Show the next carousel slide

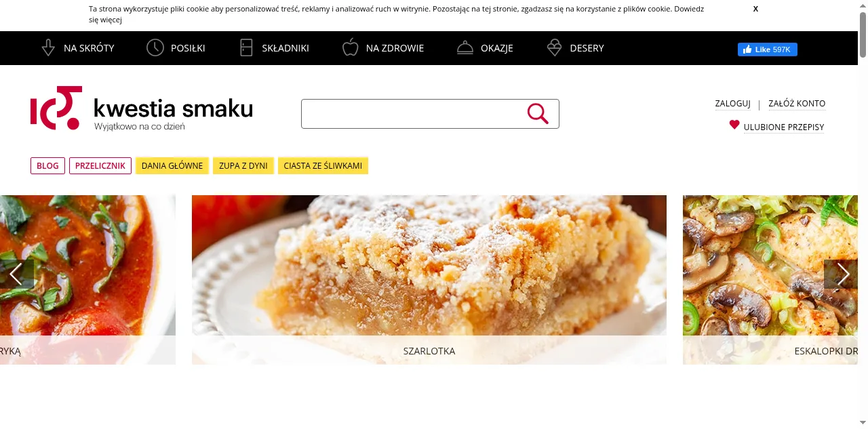[841, 274]
